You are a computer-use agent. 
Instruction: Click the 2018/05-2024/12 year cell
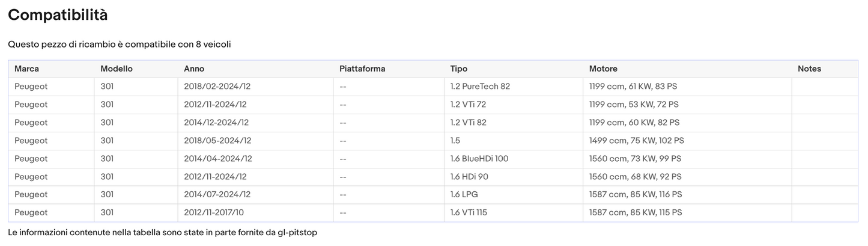click(217, 141)
